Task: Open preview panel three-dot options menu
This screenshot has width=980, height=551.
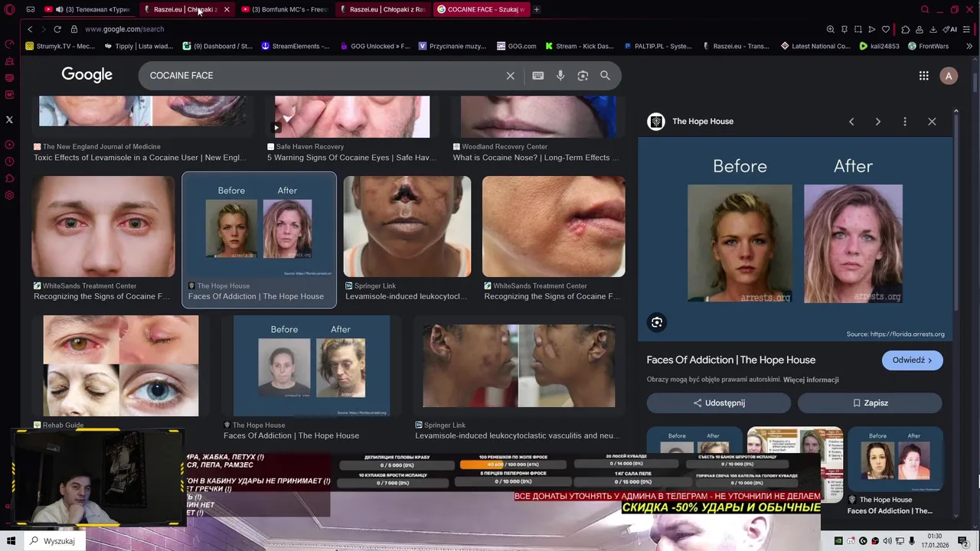Action: pos(905,122)
